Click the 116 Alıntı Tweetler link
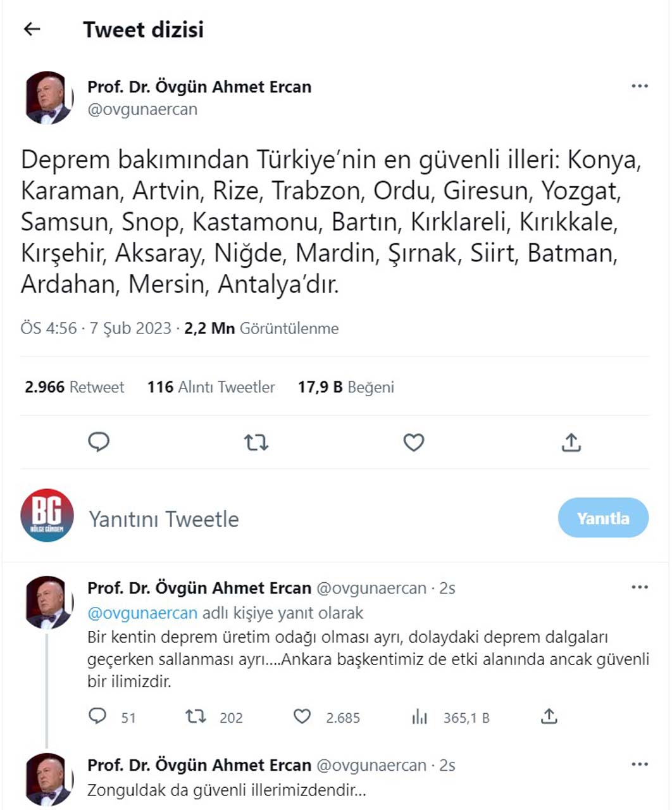 pyautogui.click(x=211, y=387)
